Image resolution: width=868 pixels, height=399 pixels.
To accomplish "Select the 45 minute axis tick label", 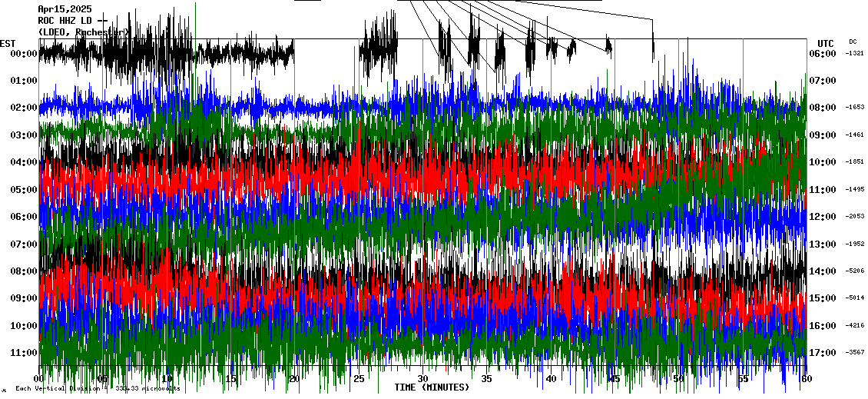I will coord(614,379).
